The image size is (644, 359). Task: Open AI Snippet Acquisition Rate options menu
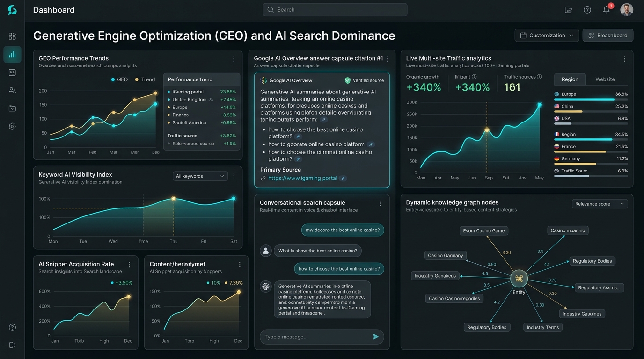(x=130, y=265)
